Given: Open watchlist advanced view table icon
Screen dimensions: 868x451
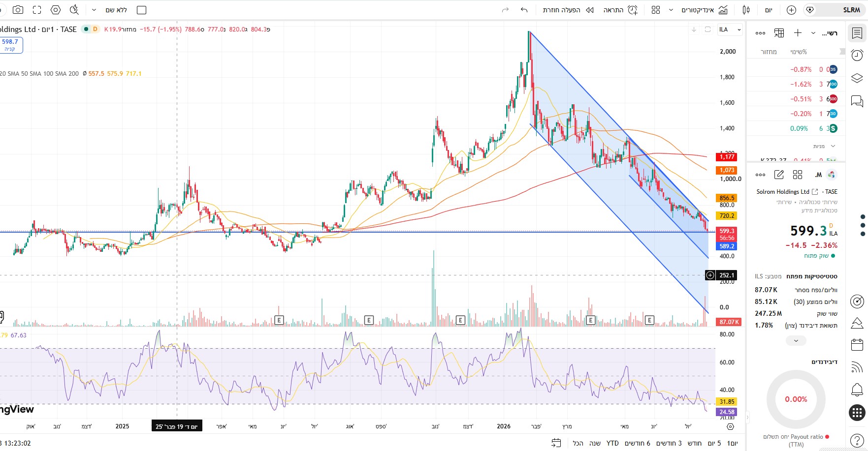Looking at the screenshot, I should pos(779,33).
